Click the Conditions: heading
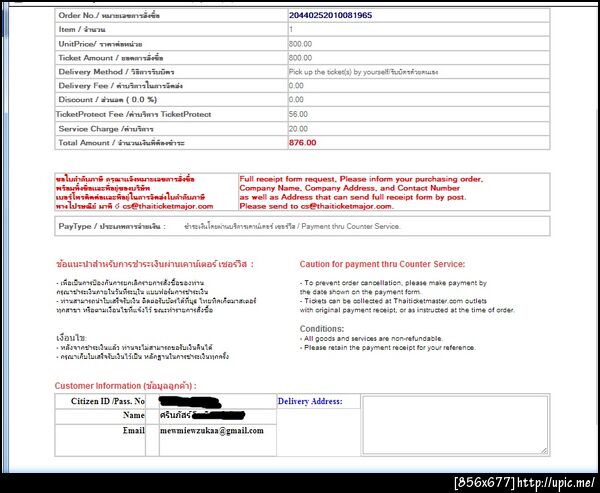This screenshot has height=493, width=600. pyautogui.click(x=322, y=329)
